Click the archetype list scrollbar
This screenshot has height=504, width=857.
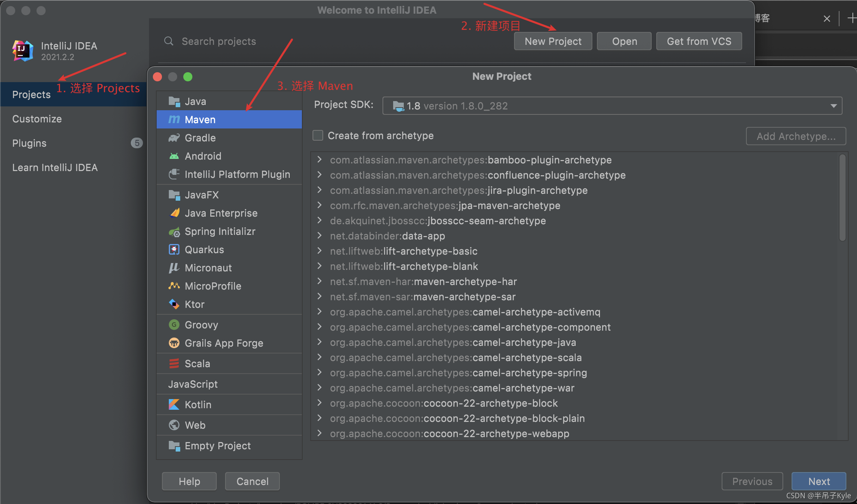coord(843,197)
